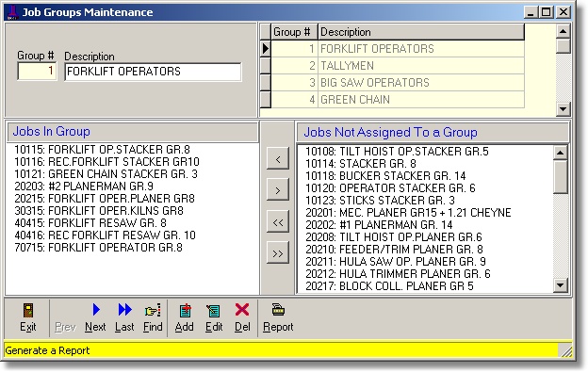This screenshot has height=373, width=588.
Task: Click the unassigned jobs list scroll down arrow
Action: 561,285
